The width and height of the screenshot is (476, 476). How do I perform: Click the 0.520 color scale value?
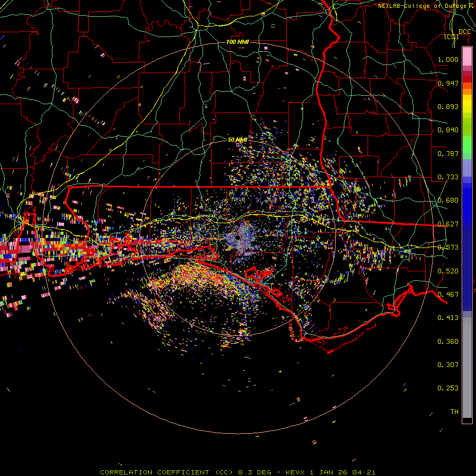click(448, 271)
